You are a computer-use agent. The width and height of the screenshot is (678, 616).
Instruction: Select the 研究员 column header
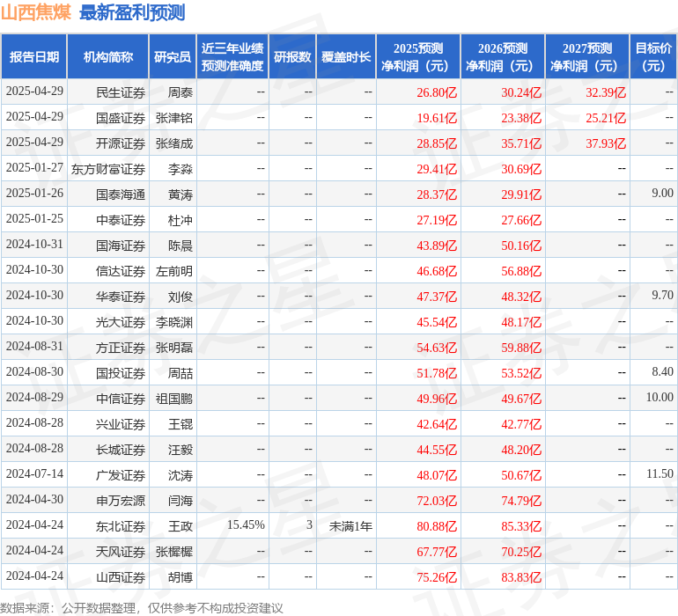click(173, 56)
